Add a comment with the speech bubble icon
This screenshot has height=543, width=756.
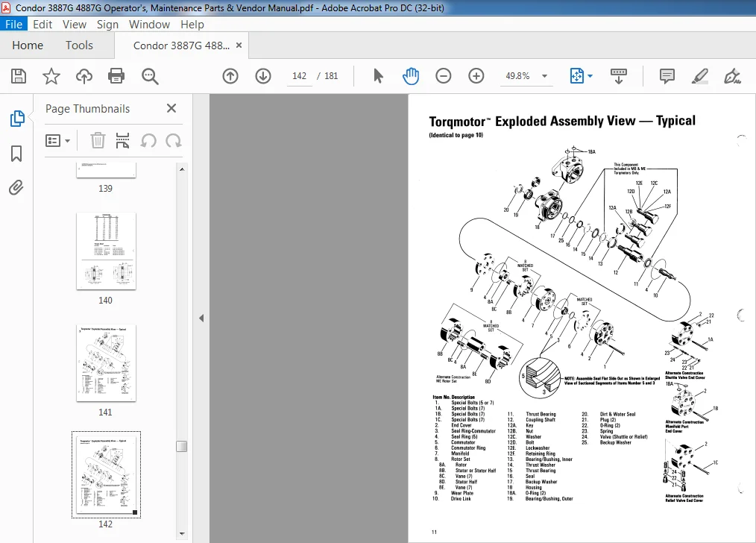coord(667,76)
